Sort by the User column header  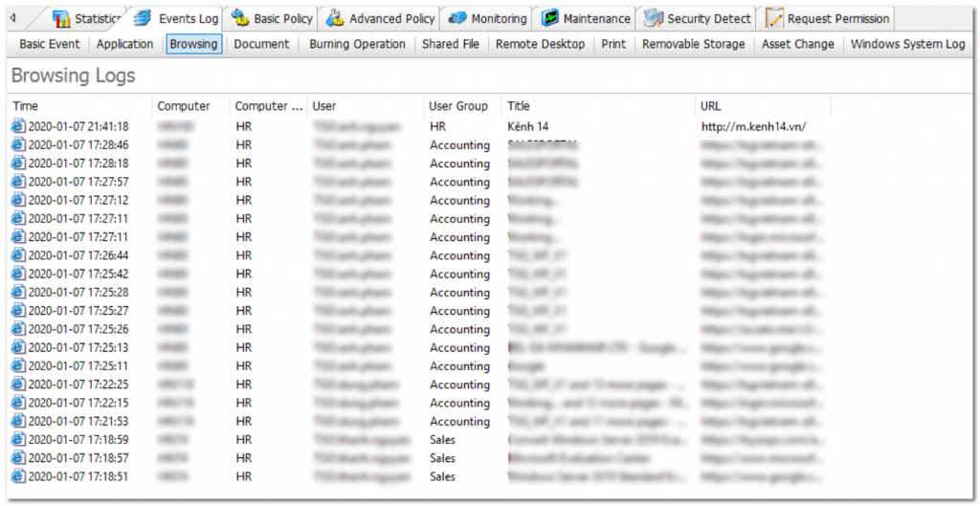[x=365, y=106]
